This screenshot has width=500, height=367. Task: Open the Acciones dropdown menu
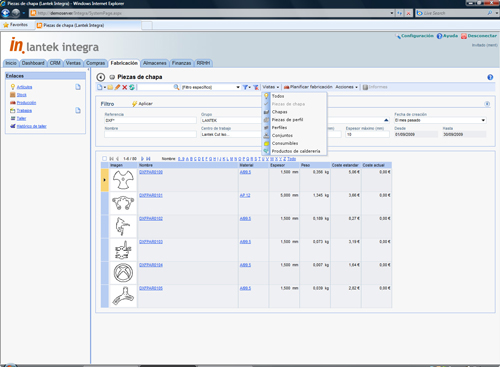click(346, 87)
